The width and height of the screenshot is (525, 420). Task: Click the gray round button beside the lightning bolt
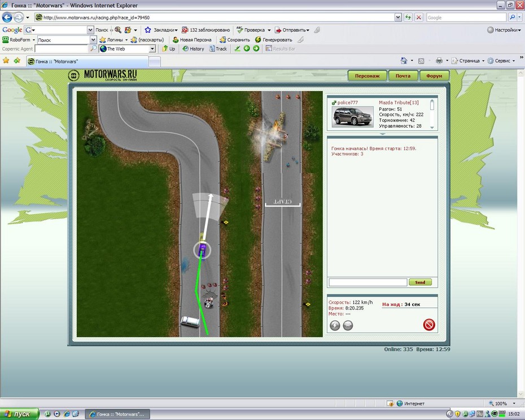pyautogui.click(x=348, y=325)
